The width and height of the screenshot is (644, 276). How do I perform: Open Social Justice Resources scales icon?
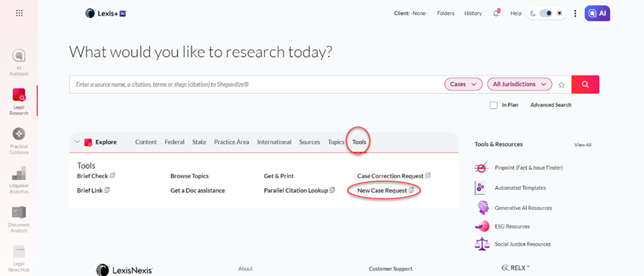[x=482, y=244]
